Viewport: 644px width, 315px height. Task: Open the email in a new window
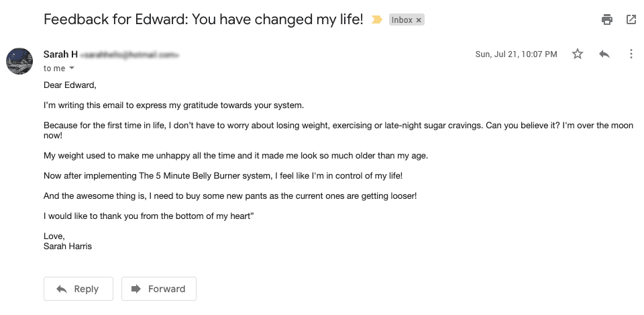[x=631, y=19]
